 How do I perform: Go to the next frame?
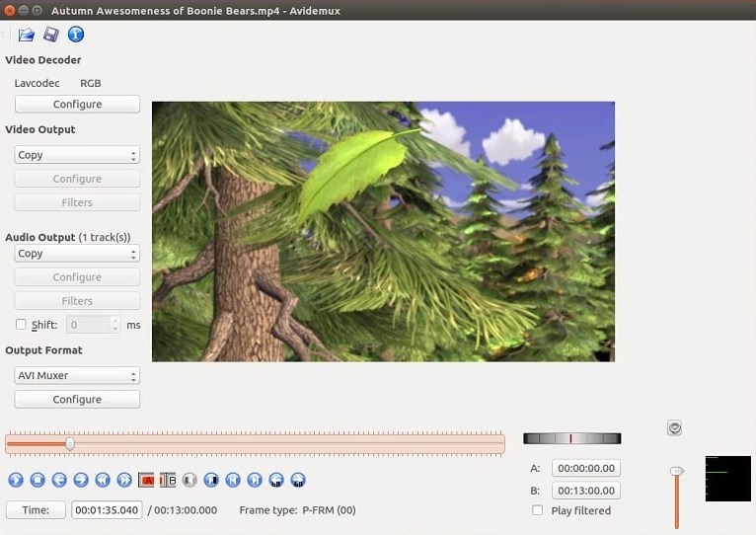(x=81, y=480)
